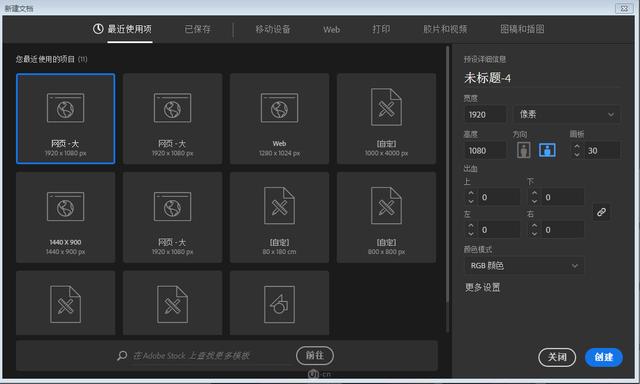The height and width of the screenshot is (384, 640).
Task: Decrease the 右 bleed value
Action: pyautogui.click(x=534, y=234)
